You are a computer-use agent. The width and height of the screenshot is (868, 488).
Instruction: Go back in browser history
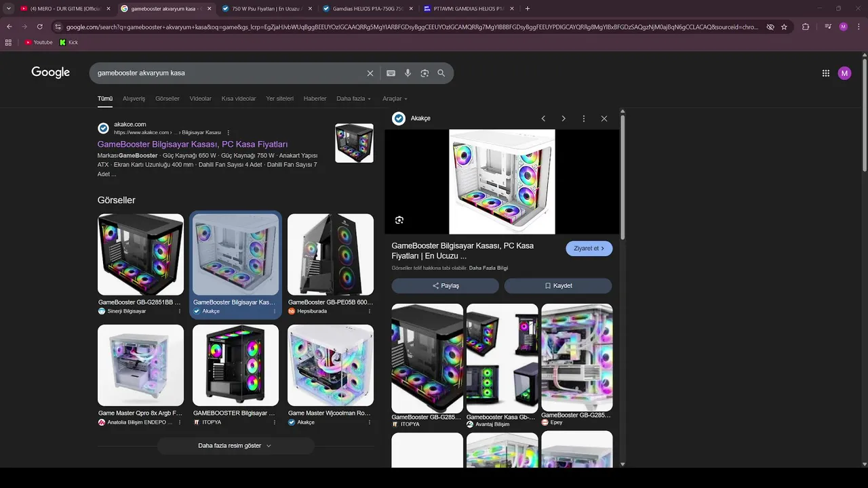[x=9, y=26]
